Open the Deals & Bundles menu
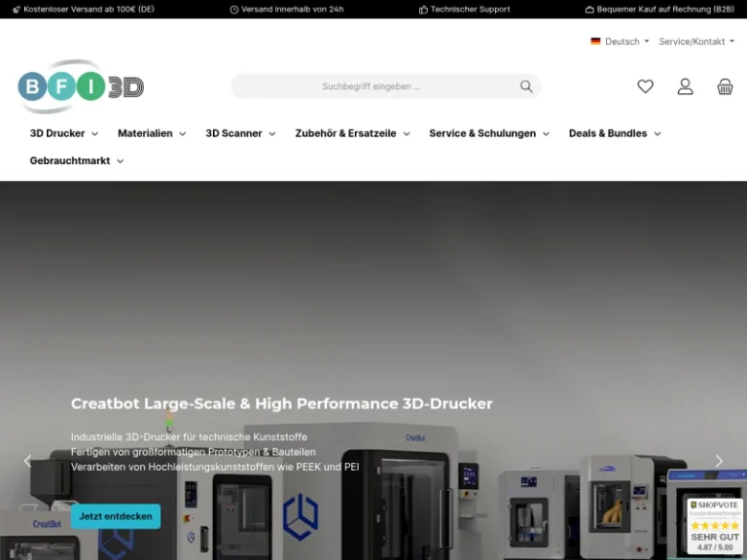747x560 pixels. [607, 133]
